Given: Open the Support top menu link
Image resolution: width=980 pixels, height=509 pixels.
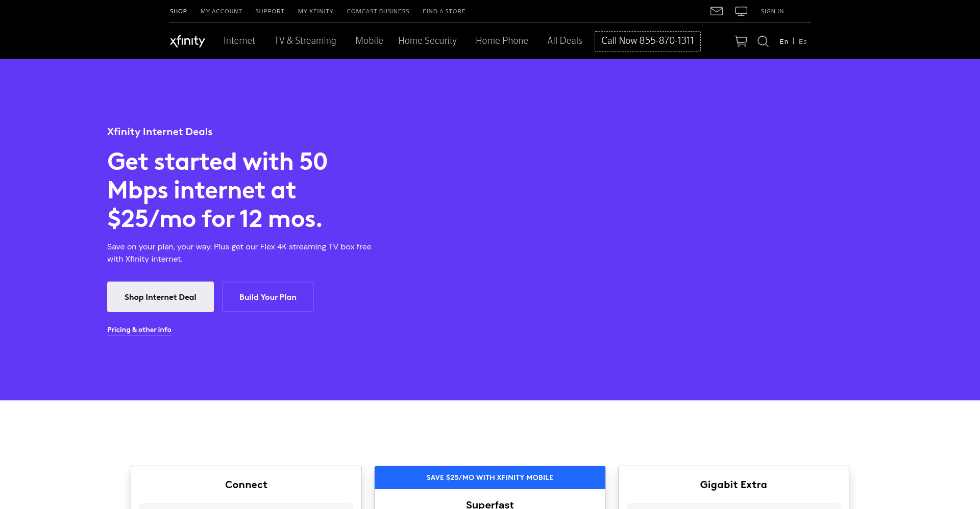Looking at the screenshot, I should (269, 11).
